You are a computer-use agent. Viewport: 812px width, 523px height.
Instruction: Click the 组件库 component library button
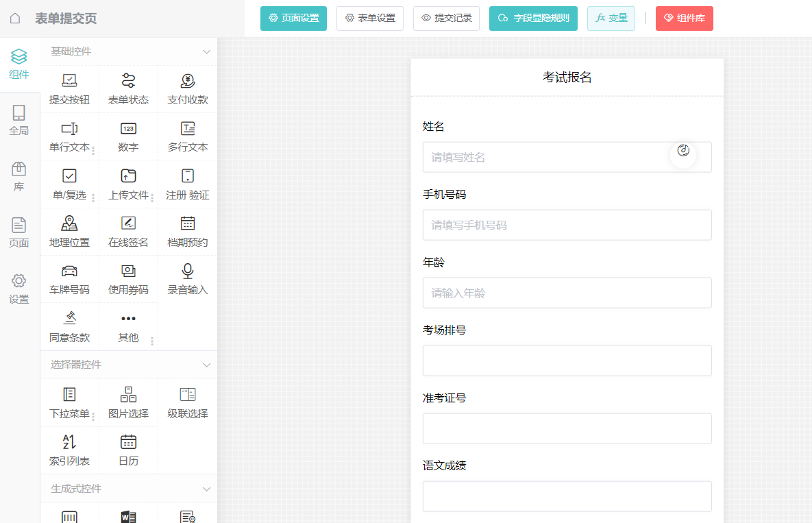(684, 19)
